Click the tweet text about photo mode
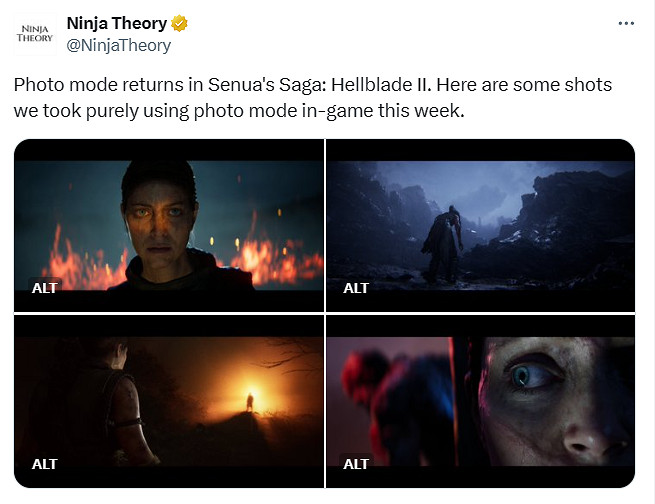The image size is (655, 504). pos(312,98)
